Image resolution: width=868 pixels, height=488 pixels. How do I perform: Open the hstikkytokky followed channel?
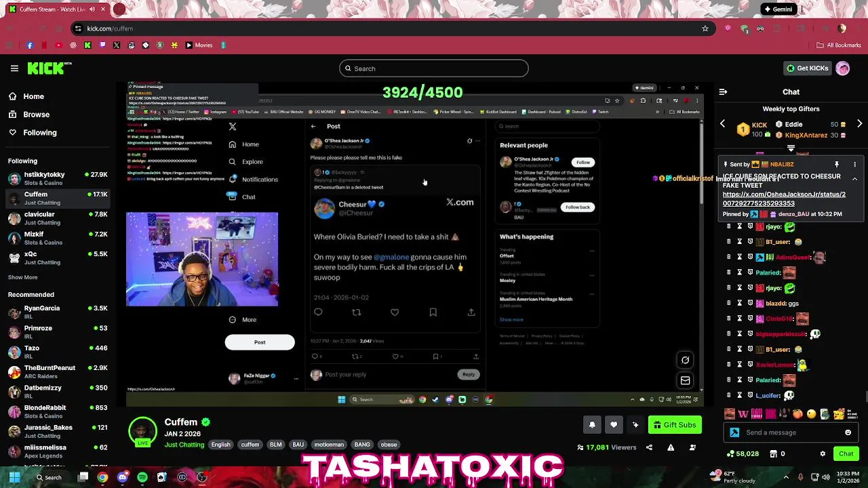coord(58,178)
